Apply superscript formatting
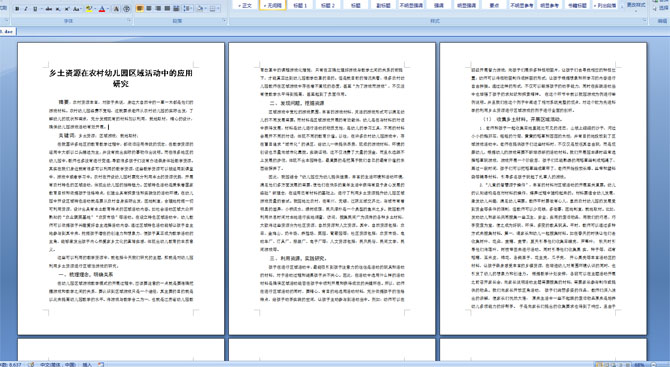The image size is (670, 367). click(67, 9)
